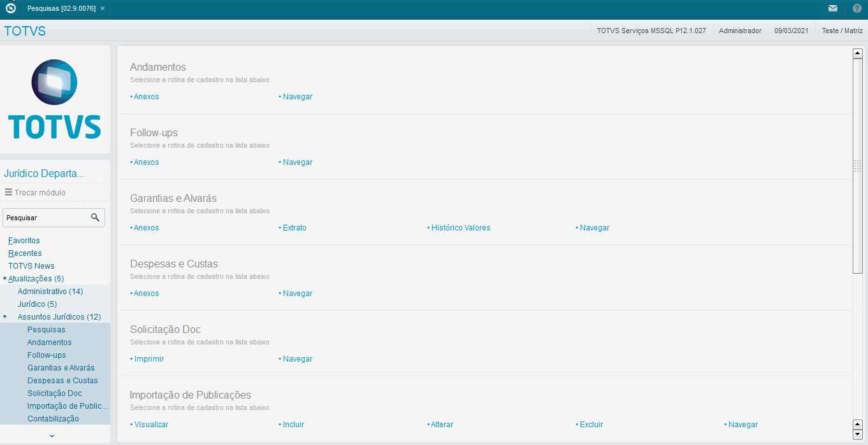Click the vertical scrollbar thumb
868x445 pixels.
click(857, 166)
